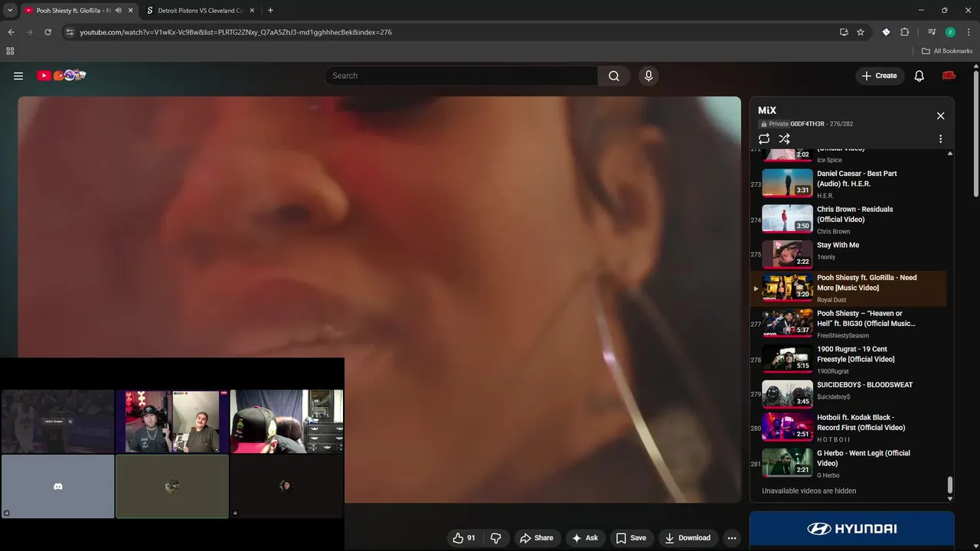Toggle shuffle playlist
Image resolution: width=980 pixels, height=551 pixels.
[x=784, y=139]
